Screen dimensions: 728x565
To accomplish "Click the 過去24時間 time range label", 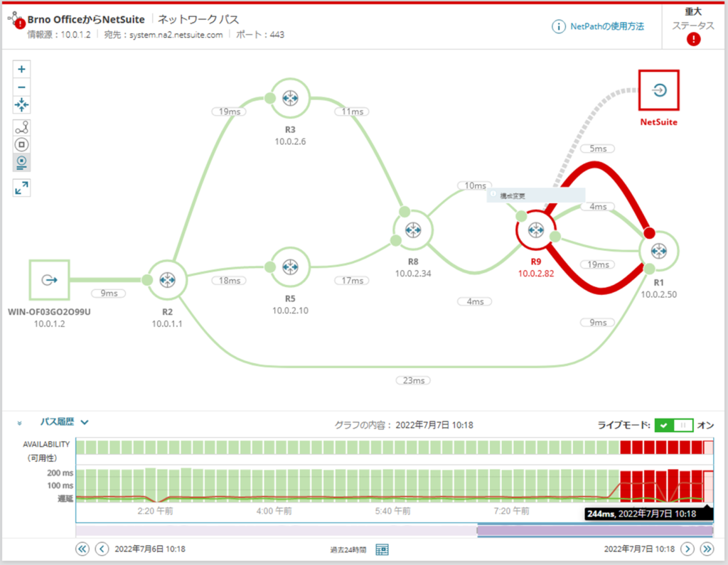I will pyautogui.click(x=348, y=549).
